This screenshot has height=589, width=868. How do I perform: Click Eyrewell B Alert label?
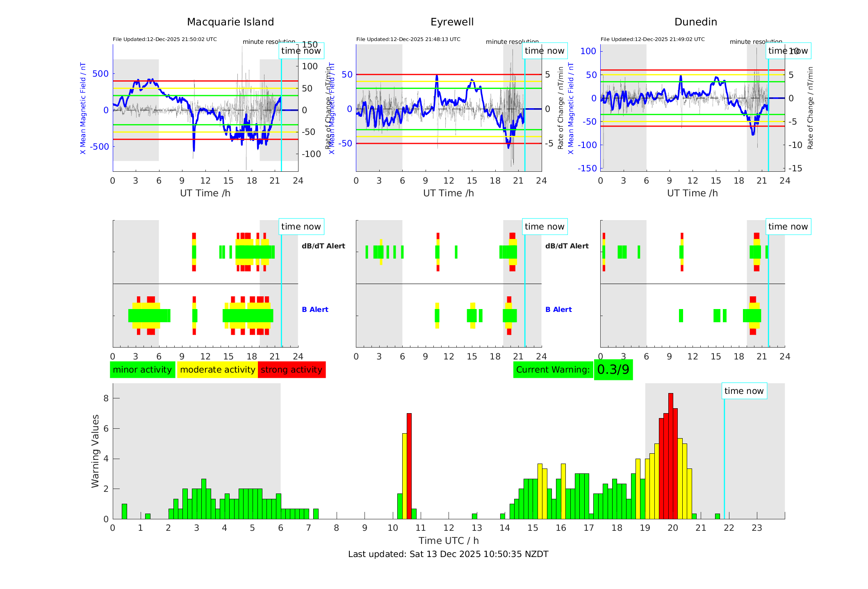[x=558, y=309]
